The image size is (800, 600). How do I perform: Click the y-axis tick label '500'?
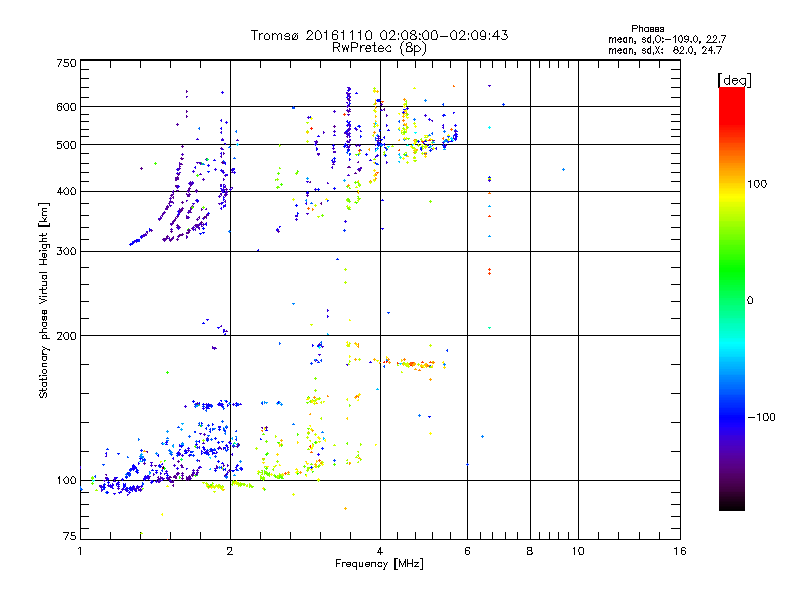[x=66, y=145]
